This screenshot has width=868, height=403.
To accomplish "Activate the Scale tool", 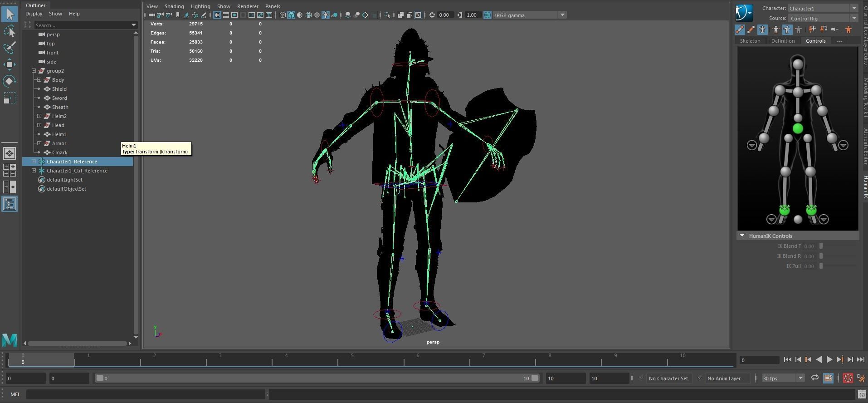I will click(10, 98).
